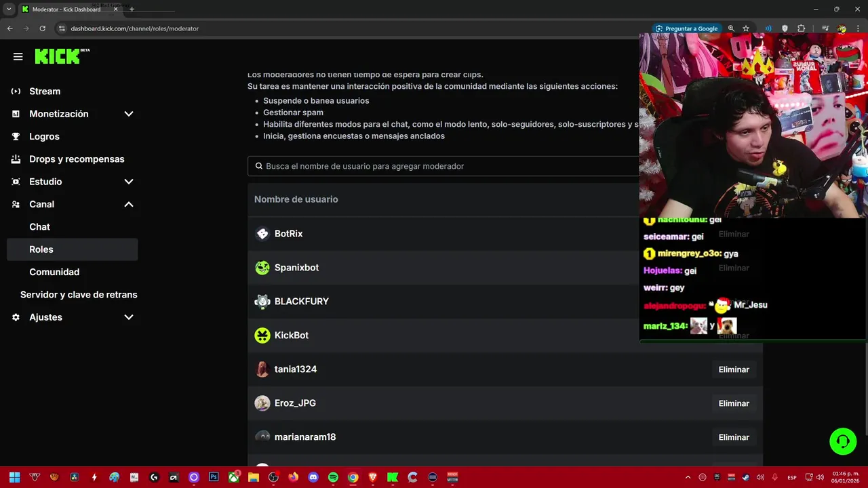
Task: Open the Stream section in the sidebar
Action: 45,91
